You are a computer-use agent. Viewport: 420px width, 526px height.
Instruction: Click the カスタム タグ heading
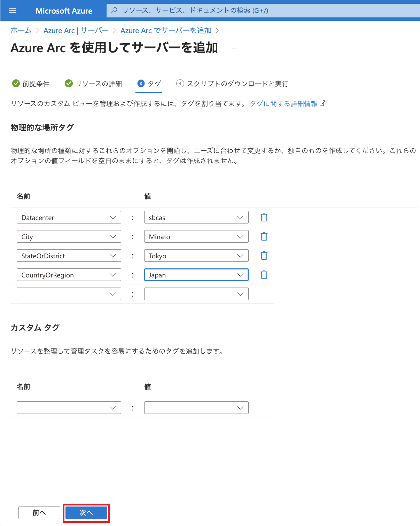pos(35,328)
